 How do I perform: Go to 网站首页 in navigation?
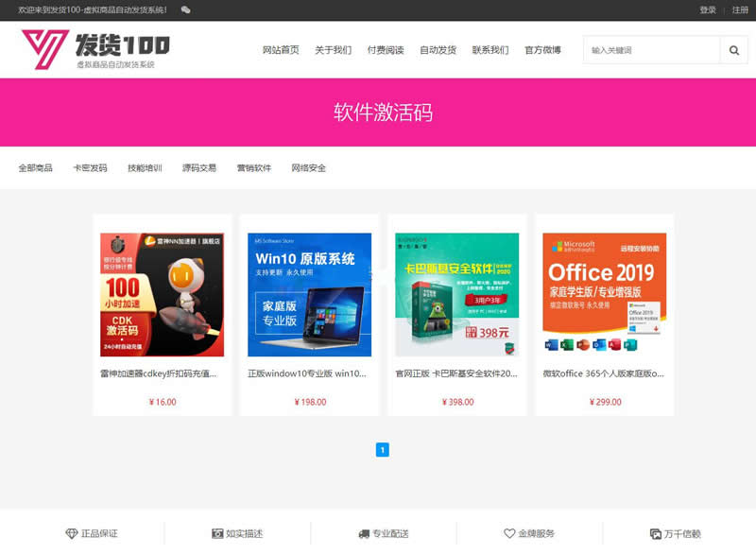[281, 50]
